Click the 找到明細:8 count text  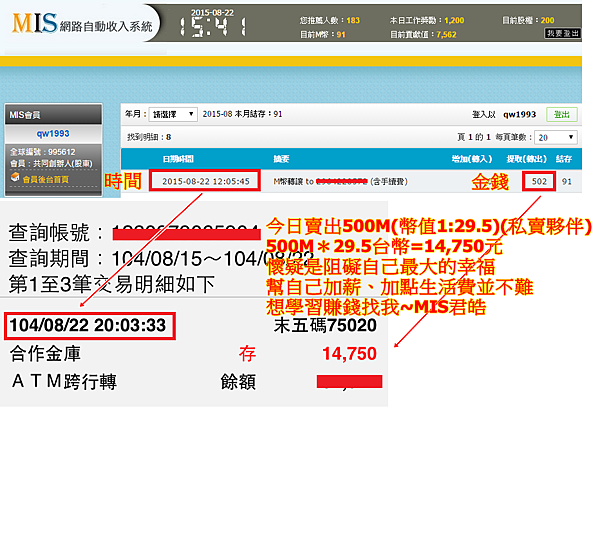(149, 137)
